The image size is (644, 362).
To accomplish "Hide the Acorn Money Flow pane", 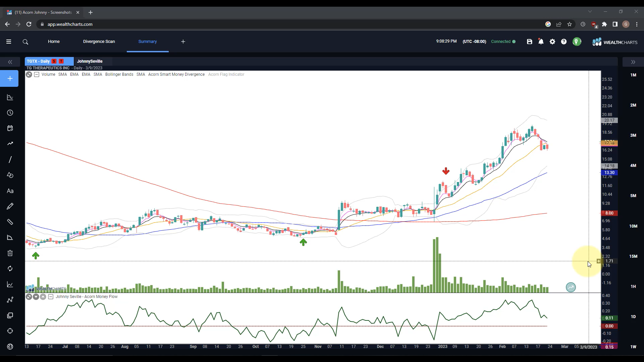I will pyautogui.click(x=29, y=297).
